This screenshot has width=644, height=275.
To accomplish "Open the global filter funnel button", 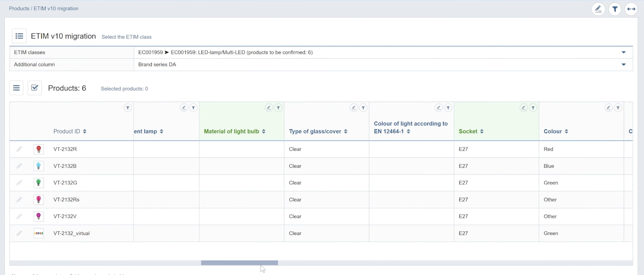I will [x=615, y=9].
